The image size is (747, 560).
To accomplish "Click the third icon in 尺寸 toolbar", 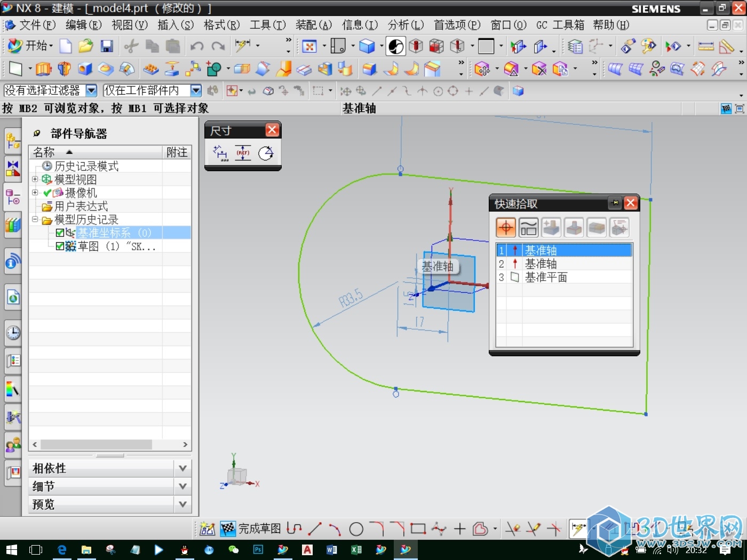I will click(x=266, y=154).
